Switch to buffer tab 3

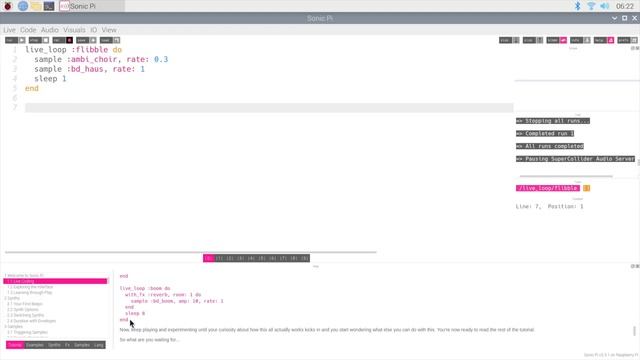click(240, 258)
